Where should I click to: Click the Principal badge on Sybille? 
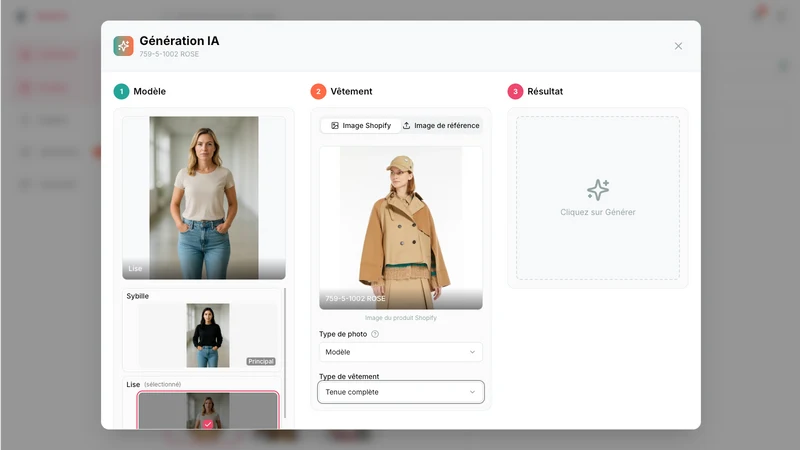tap(261, 361)
